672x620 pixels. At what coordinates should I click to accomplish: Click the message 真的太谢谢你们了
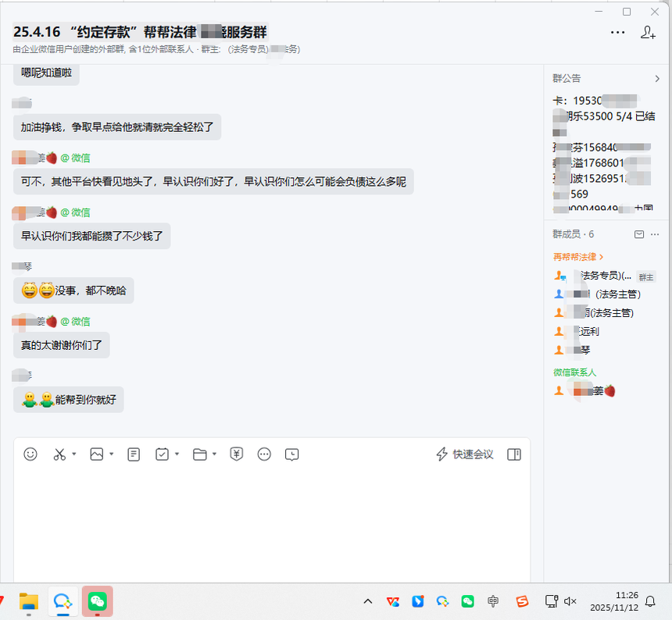pos(61,345)
